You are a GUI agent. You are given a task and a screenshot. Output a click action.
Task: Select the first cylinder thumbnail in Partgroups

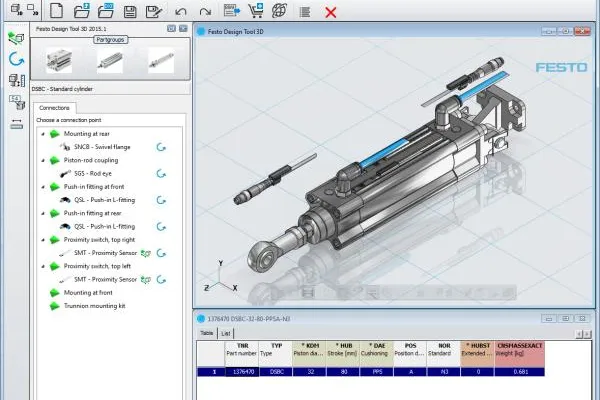click(59, 60)
